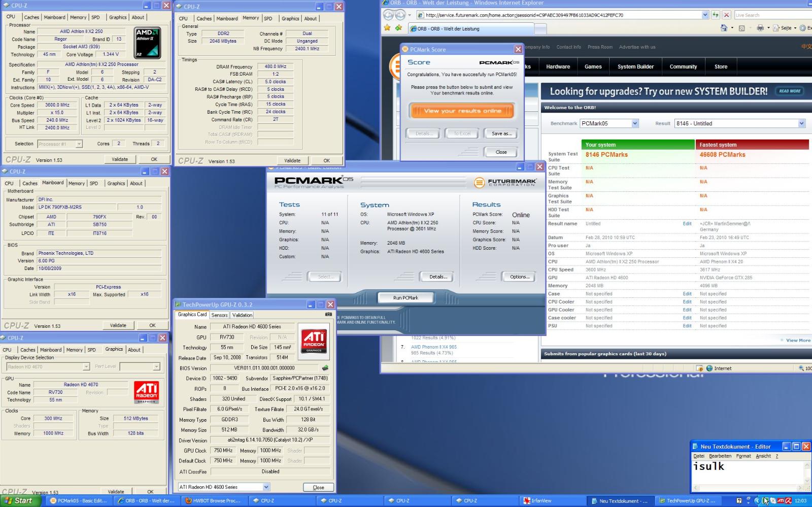
Task: Open the System Builder menu on Futuremark
Action: [635, 66]
